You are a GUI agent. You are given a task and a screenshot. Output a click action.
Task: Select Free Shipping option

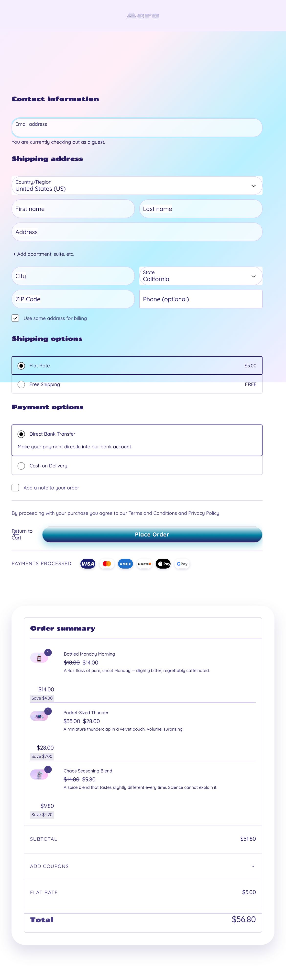22,384
